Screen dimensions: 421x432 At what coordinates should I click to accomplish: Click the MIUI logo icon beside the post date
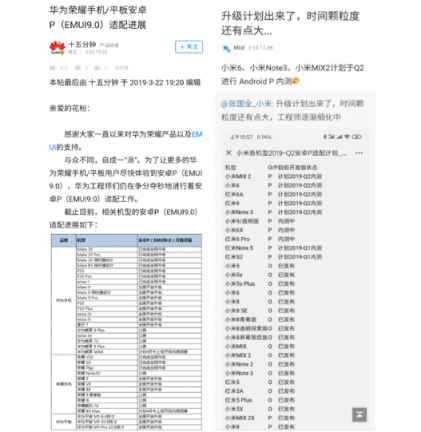point(226,48)
